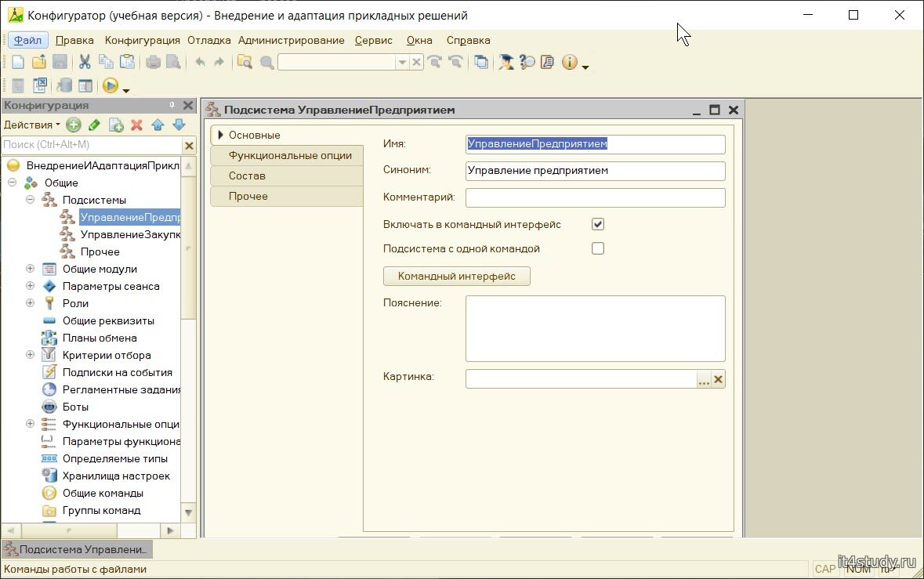Screen dimensions: 924x579
Task: Click the ellipsis button in Картинка field
Action: coord(703,380)
